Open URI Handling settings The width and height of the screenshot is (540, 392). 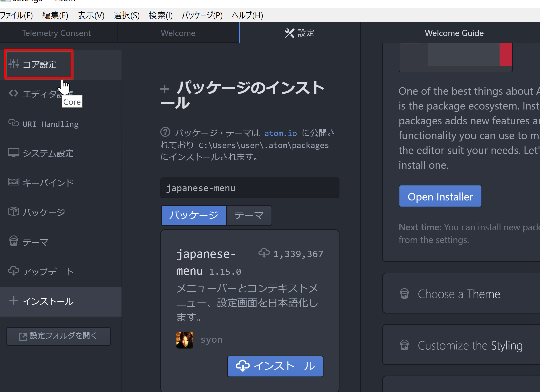tap(61, 124)
